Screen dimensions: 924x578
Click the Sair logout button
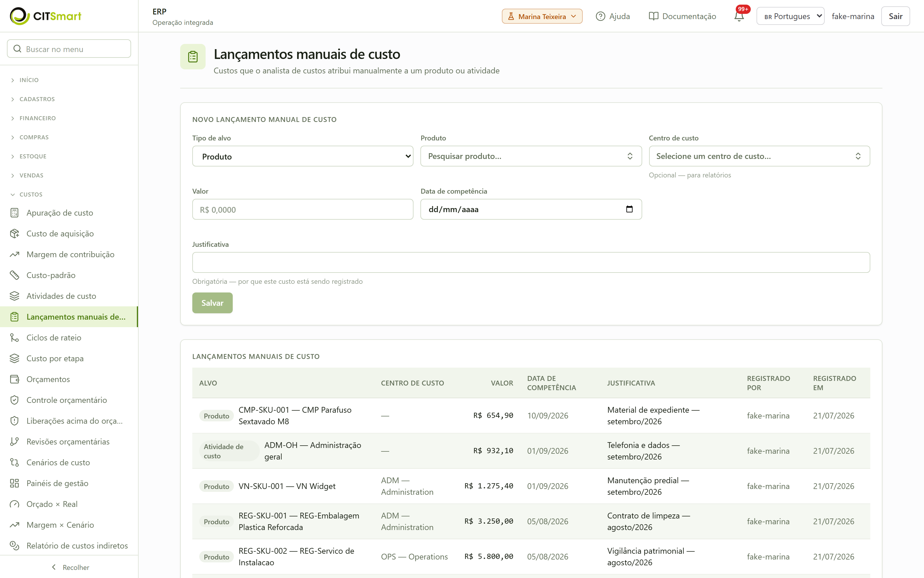pos(895,16)
